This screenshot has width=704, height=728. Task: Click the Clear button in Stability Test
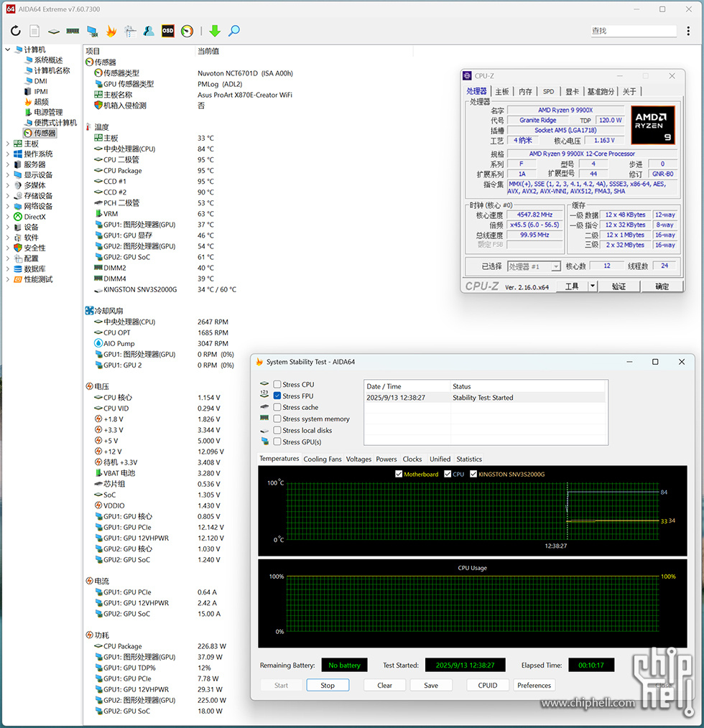[385, 686]
